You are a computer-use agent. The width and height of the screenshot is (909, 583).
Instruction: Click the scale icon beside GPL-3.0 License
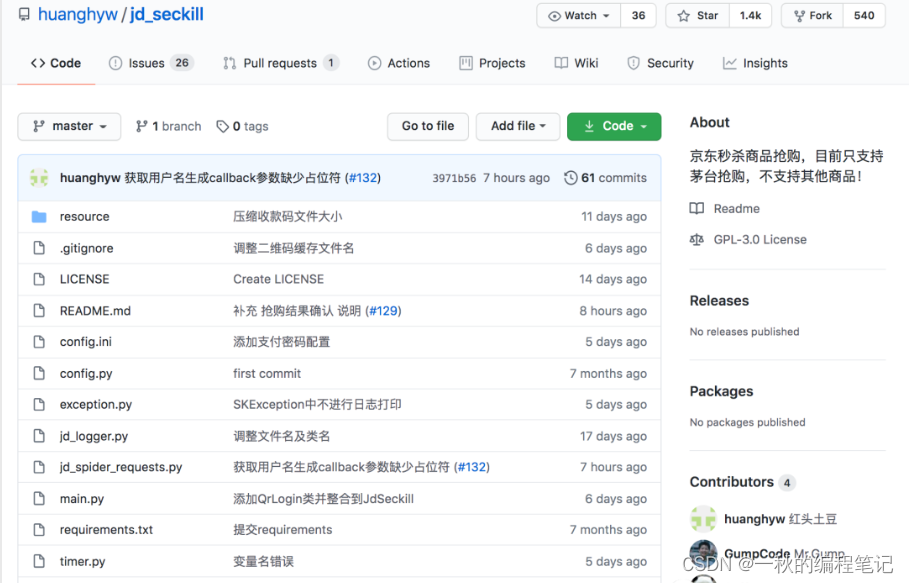coord(697,239)
